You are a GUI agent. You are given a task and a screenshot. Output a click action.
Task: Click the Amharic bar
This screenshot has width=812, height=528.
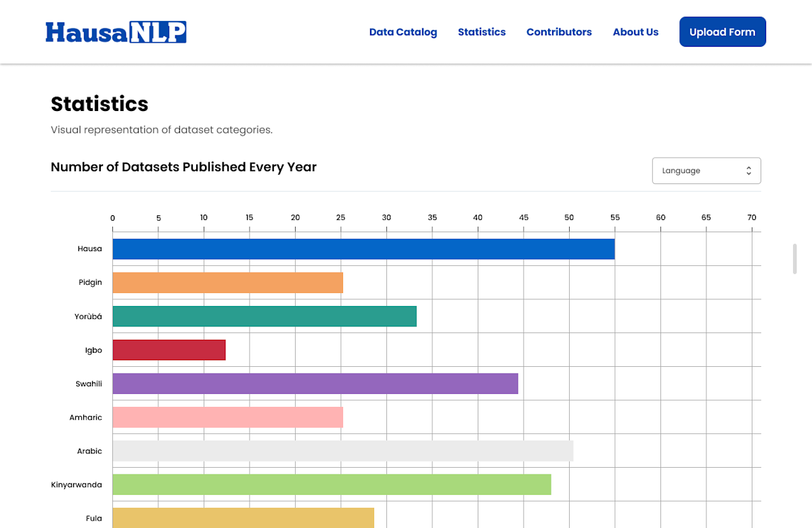click(x=227, y=417)
